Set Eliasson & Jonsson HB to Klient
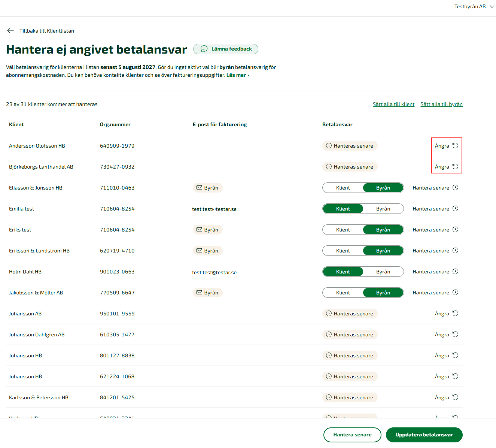The width and height of the screenshot is (496, 448). point(343,188)
